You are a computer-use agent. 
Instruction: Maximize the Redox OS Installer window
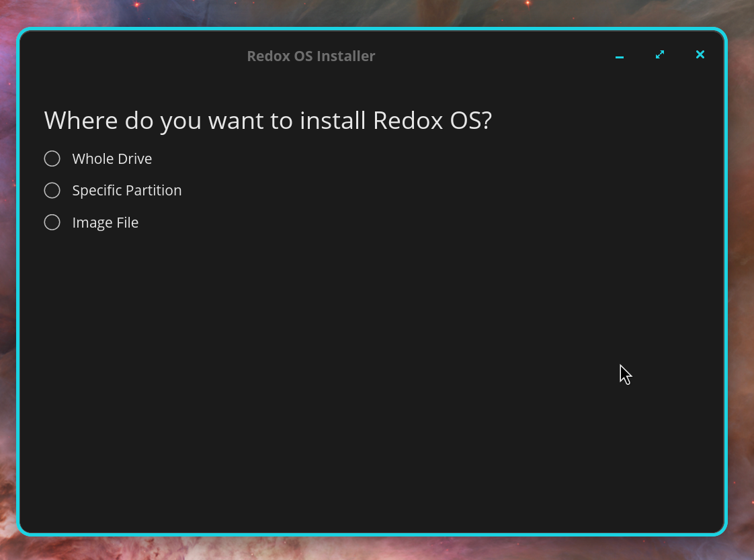tap(660, 55)
